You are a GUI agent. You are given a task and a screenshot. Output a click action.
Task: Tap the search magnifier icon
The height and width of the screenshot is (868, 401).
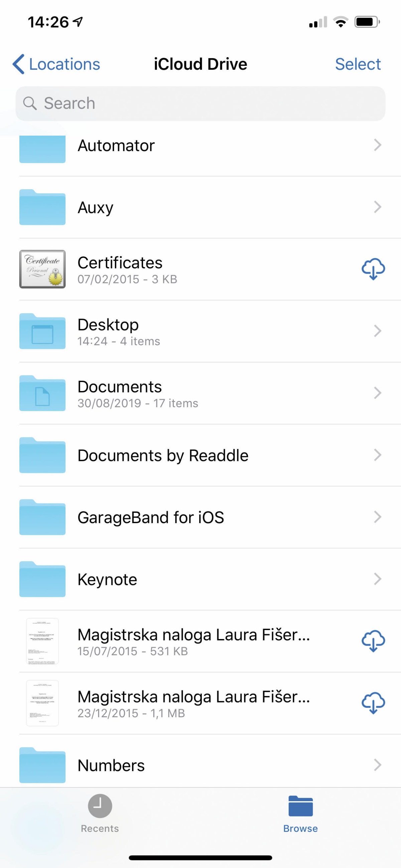pos(30,103)
